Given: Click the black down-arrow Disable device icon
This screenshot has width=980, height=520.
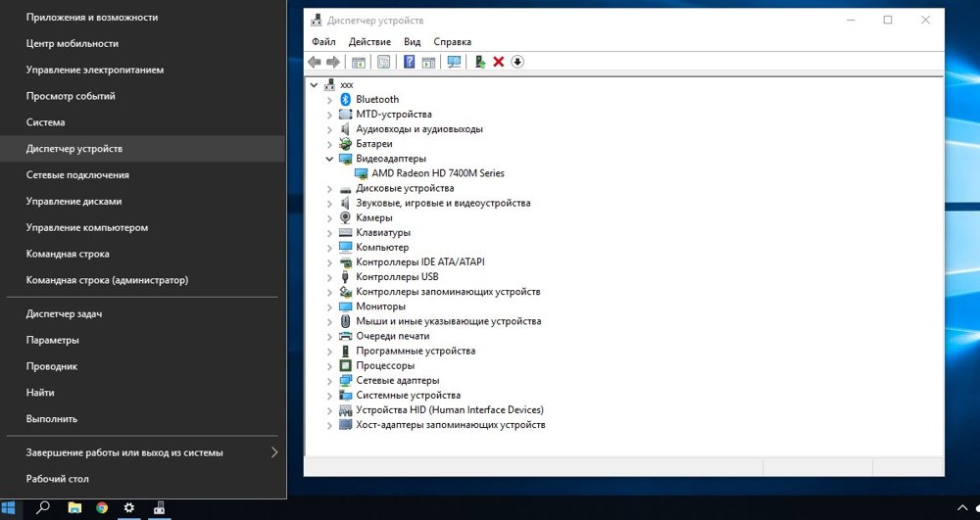Looking at the screenshot, I should click(x=517, y=62).
